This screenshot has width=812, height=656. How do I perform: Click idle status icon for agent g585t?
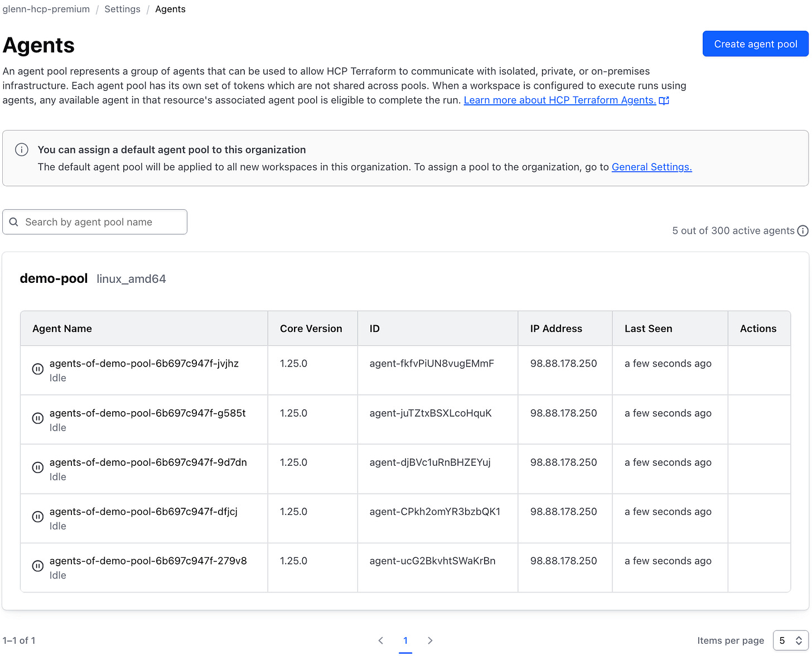click(x=38, y=418)
